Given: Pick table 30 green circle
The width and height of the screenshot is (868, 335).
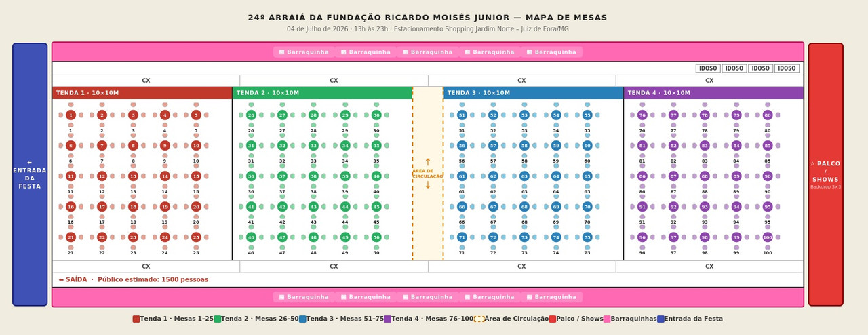Looking at the screenshot, I should pyautogui.click(x=376, y=115).
